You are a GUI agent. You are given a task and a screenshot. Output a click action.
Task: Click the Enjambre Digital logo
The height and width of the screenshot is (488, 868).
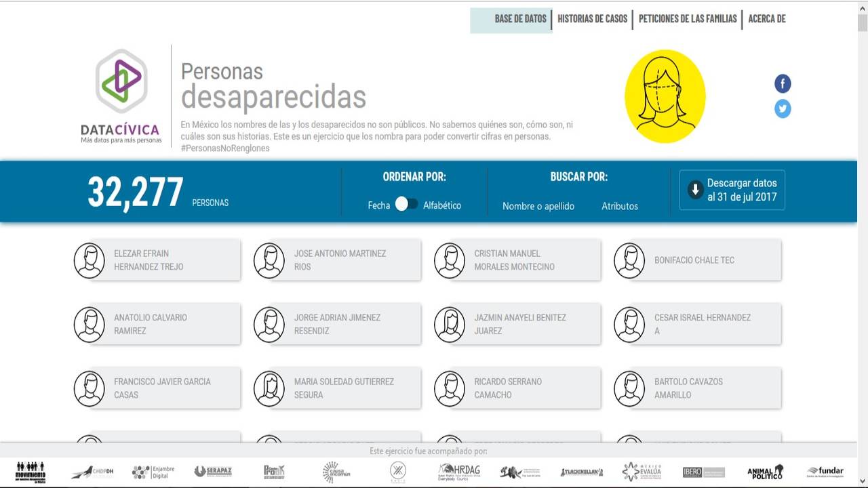click(153, 472)
